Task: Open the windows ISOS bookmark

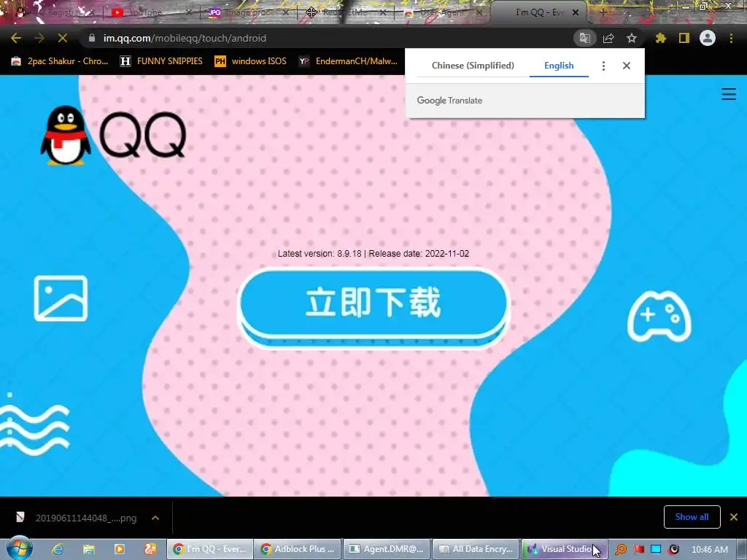Action: pyautogui.click(x=251, y=61)
